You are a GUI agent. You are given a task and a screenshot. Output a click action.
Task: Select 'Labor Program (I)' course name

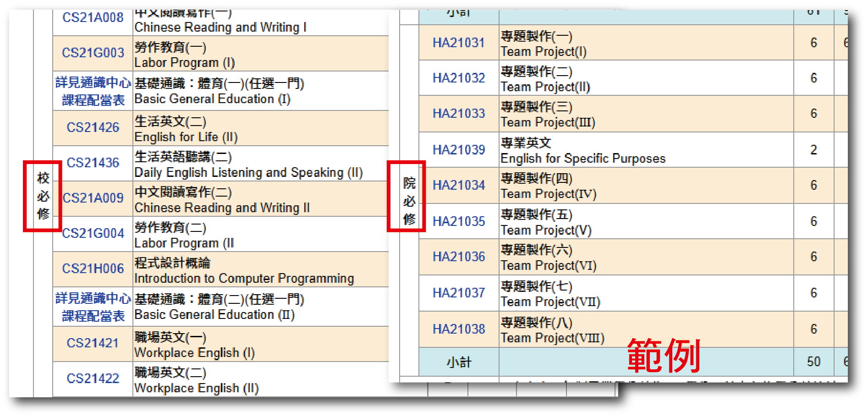185,63
